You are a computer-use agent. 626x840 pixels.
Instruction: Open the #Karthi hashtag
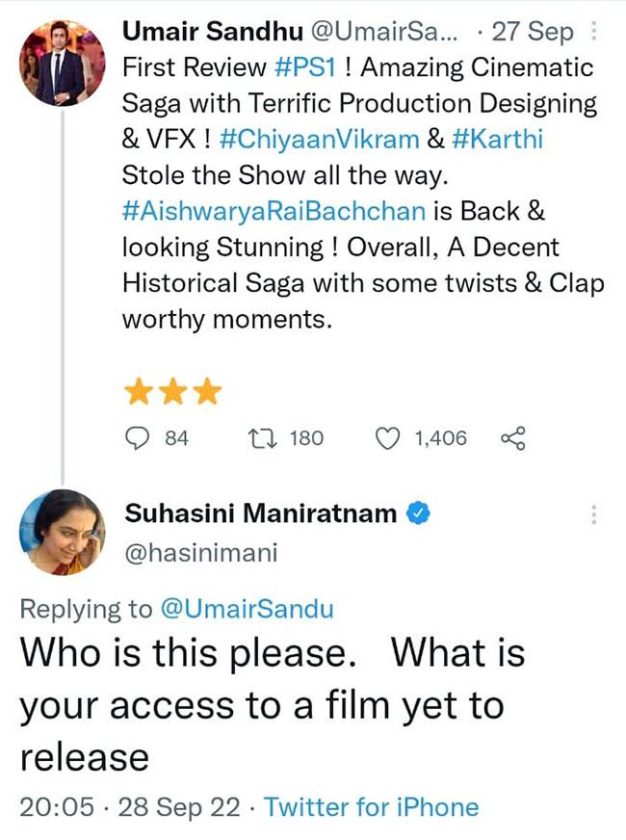click(500, 139)
